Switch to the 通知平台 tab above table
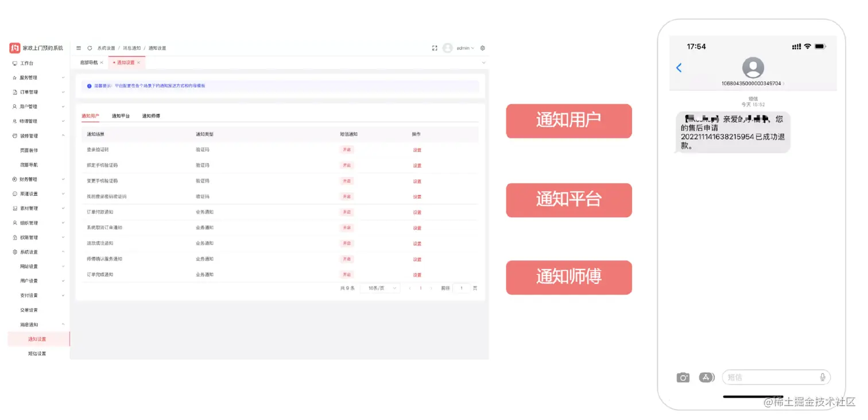 (x=121, y=116)
